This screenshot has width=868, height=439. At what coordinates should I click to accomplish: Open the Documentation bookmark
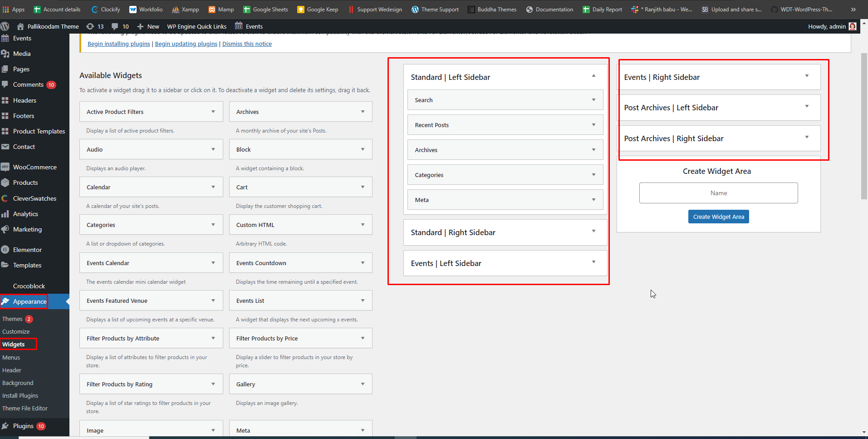[549, 9]
